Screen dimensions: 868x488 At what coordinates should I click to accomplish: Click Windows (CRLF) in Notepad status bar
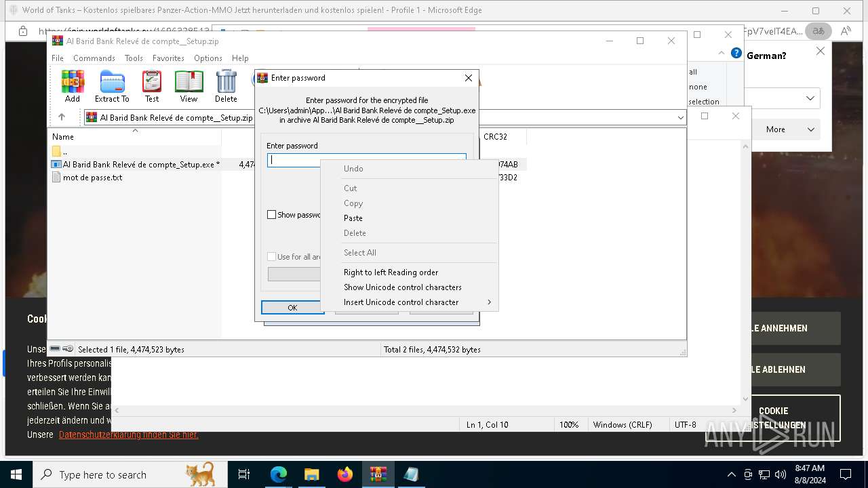623,425
